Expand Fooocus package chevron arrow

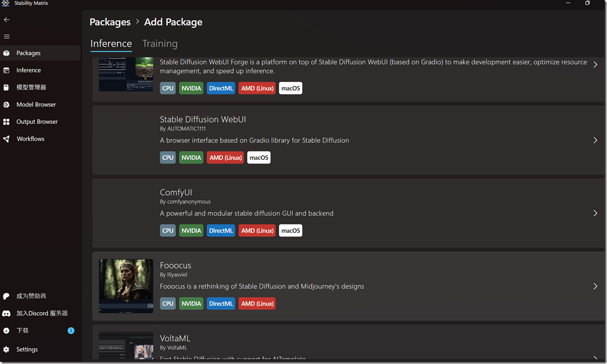596,287
